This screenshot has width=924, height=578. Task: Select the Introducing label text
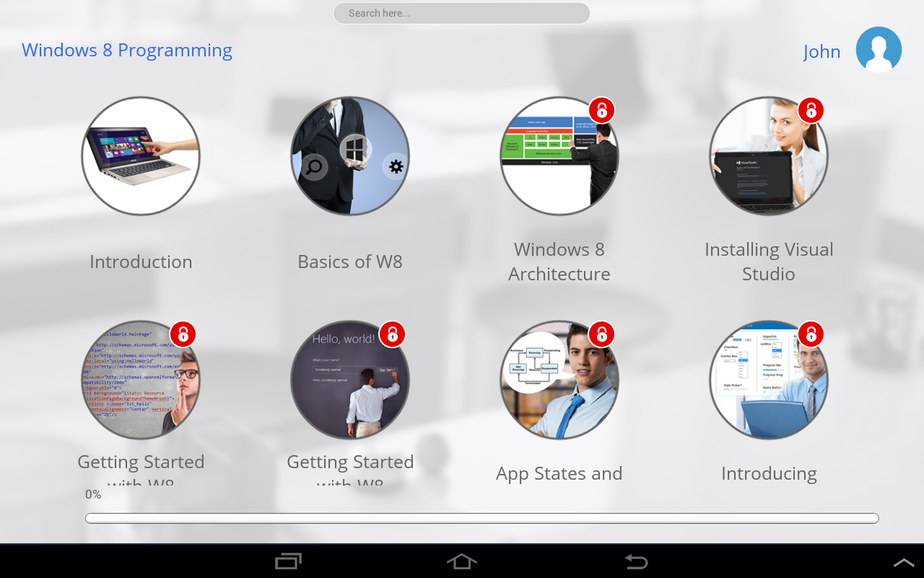[769, 473]
